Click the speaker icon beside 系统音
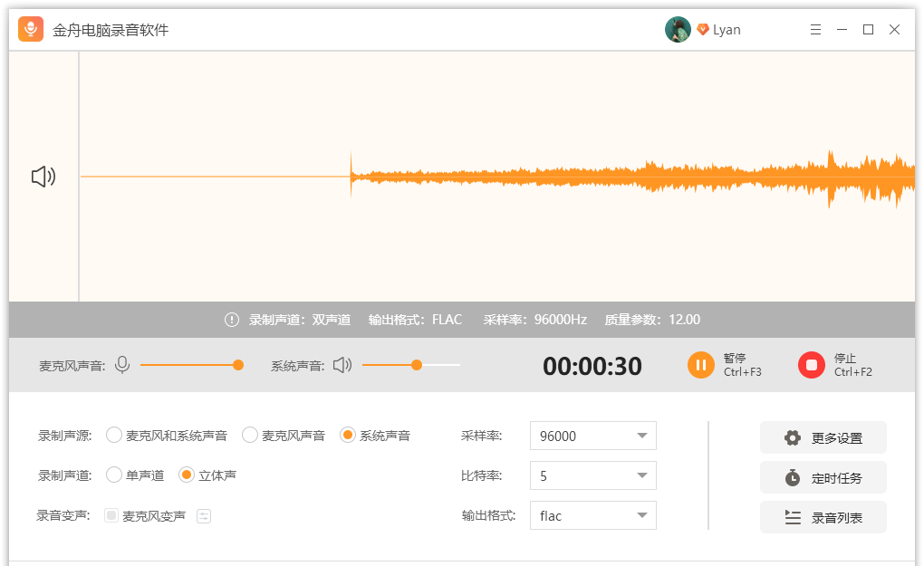The image size is (924, 566). click(x=343, y=365)
